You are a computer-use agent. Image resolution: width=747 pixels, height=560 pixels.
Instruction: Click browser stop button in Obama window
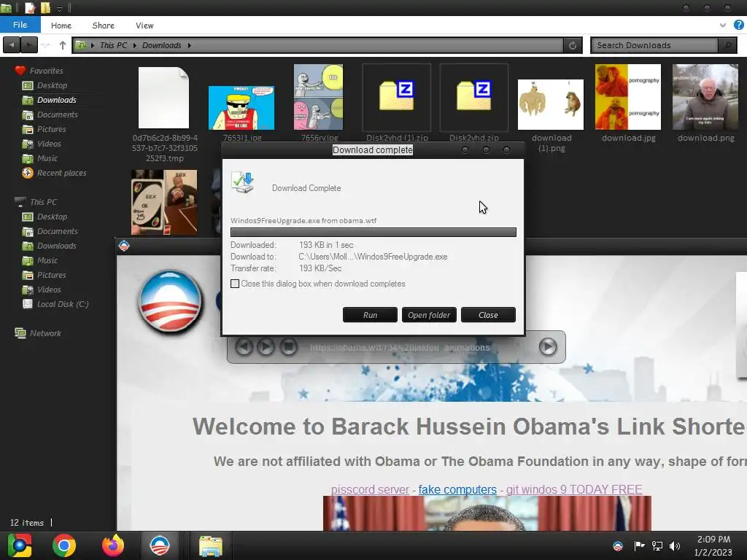(288, 346)
